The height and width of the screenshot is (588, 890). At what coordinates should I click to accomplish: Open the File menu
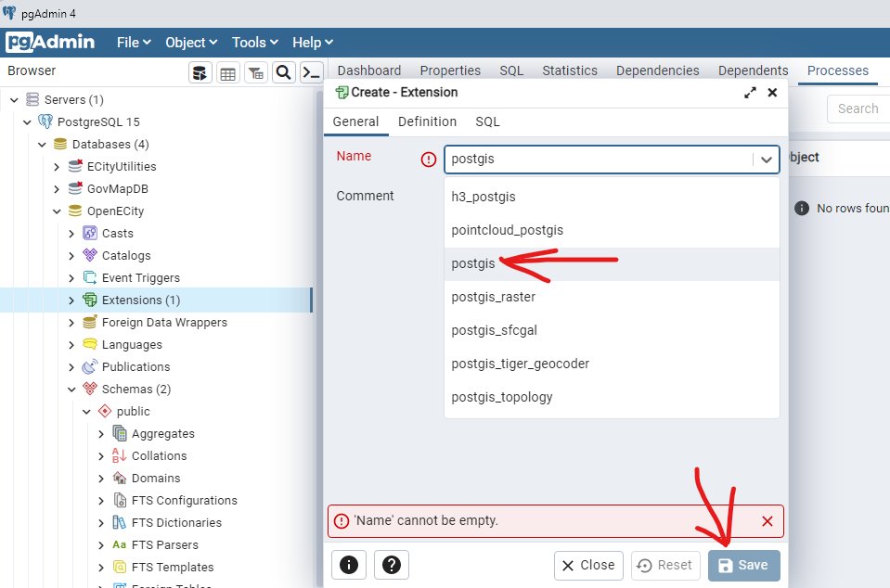[134, 42]
